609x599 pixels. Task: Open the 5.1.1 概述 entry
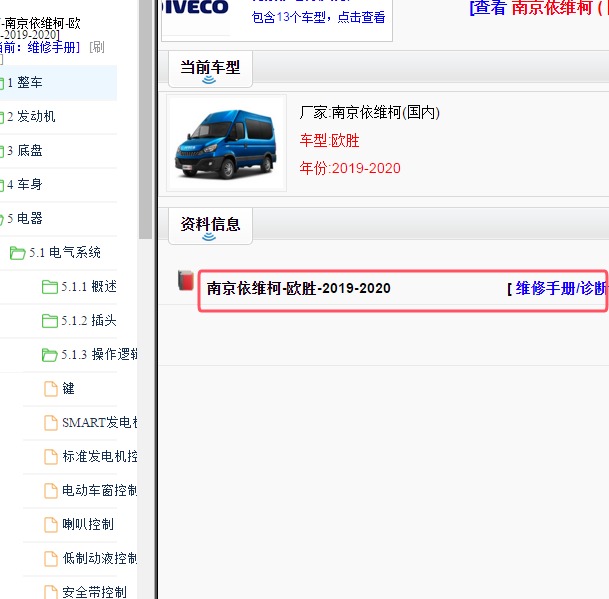tap(89, 286)
